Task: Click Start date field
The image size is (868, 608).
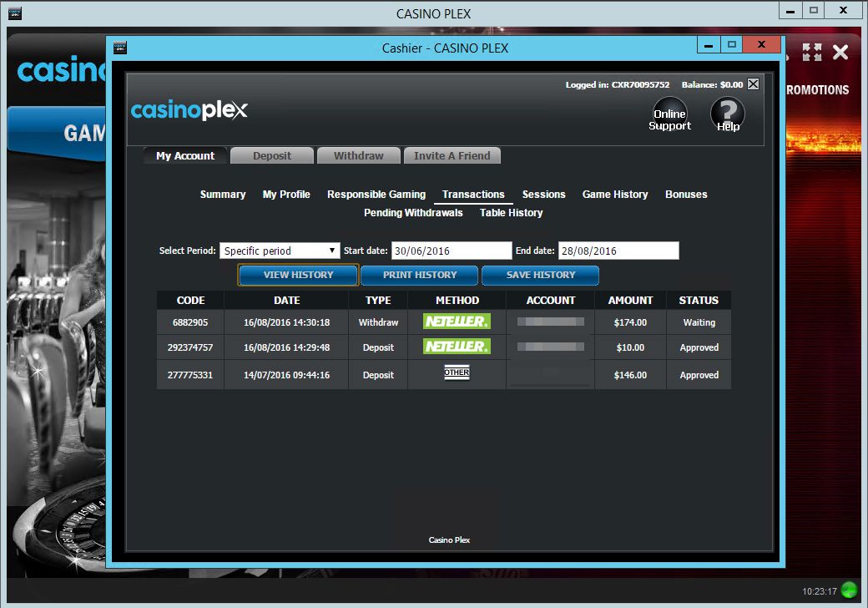Action: click(x=452, y=251)
